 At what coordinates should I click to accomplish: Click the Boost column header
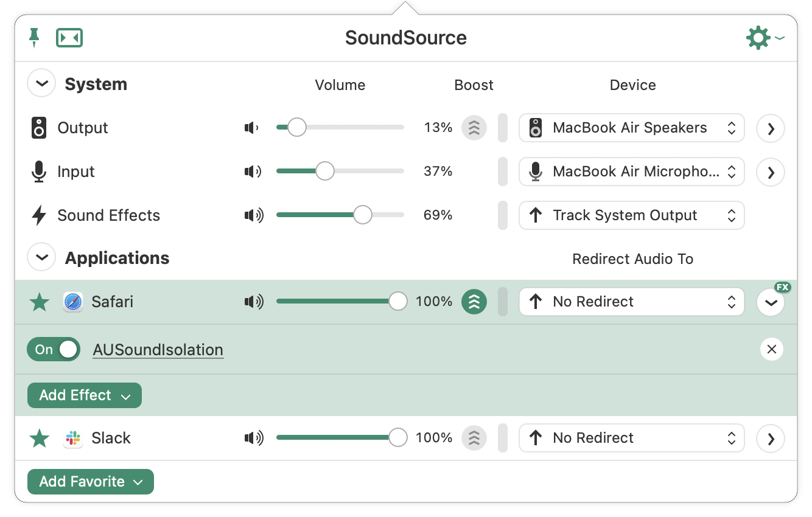pos(474,85)
